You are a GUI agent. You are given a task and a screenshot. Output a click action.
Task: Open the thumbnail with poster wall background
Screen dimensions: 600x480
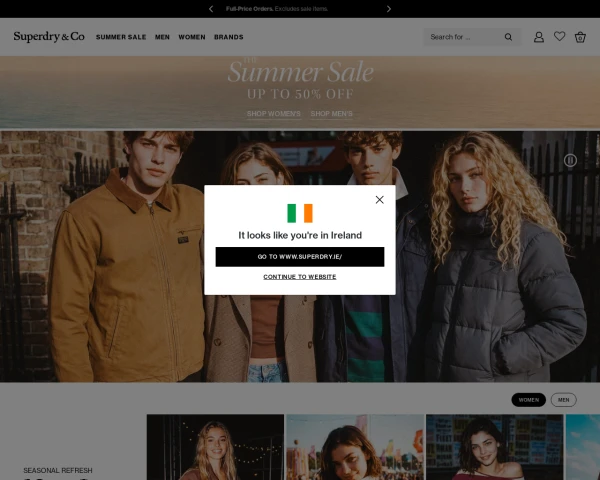494,447
